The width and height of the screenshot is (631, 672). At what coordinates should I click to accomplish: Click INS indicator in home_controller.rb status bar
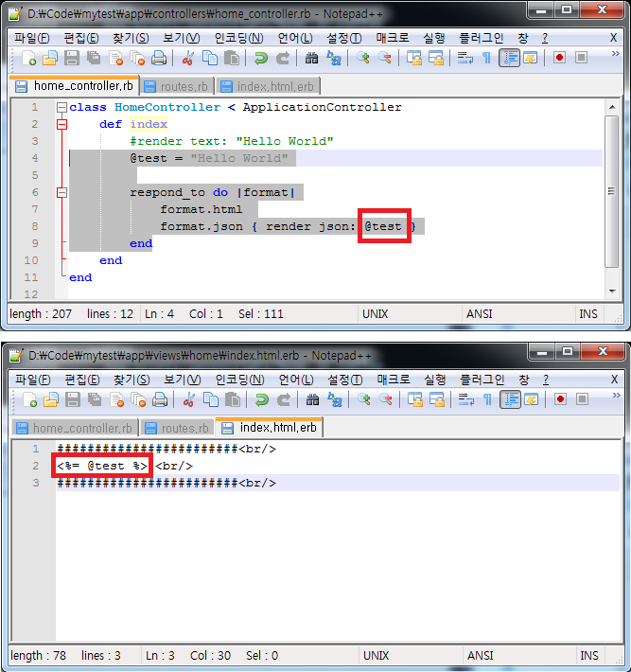coord(588,314)
